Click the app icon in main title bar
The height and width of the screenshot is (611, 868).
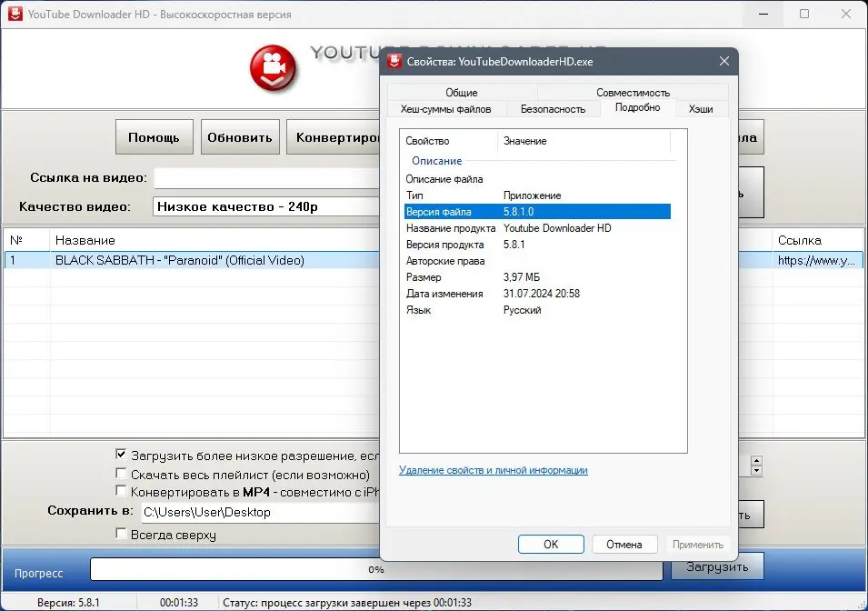pyautogui.click(x=15, y=14)
